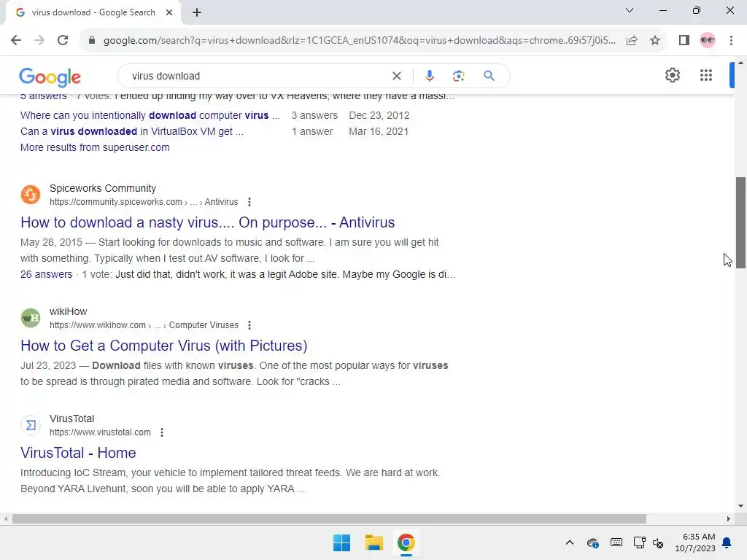The height and width of the screenshot is (560, 747).
Task: Open the Windows Start menu
Action: [x=341, y=542]
